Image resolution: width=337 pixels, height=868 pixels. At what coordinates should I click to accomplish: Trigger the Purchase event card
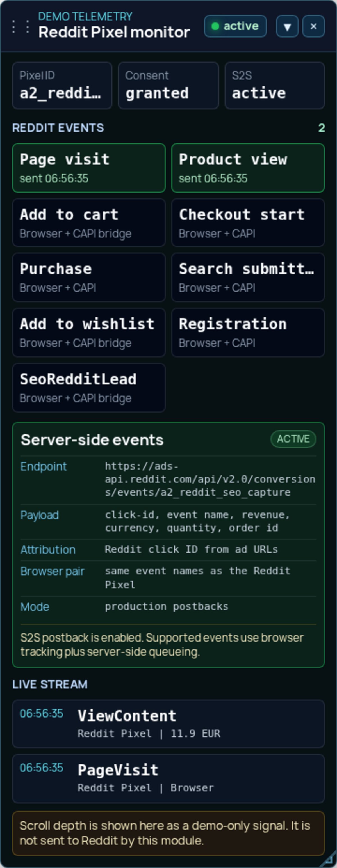(x=89, y=277)
